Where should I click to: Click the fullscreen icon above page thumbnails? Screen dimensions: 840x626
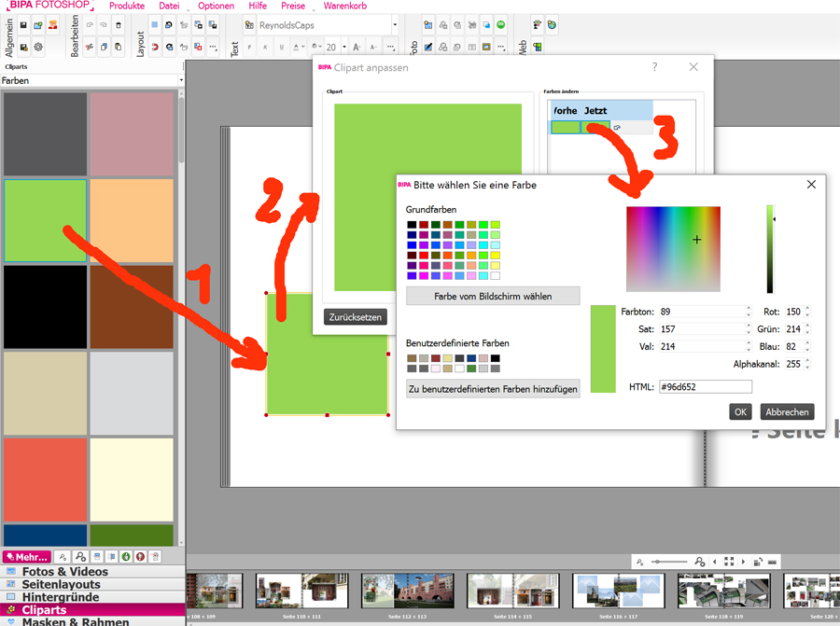(729, 562)
